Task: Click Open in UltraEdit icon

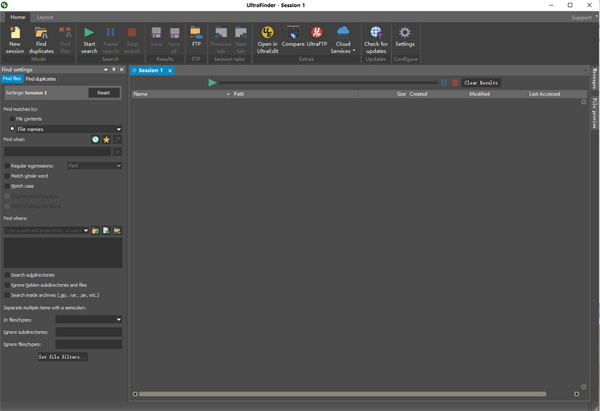Action: [x=267, y=34]
